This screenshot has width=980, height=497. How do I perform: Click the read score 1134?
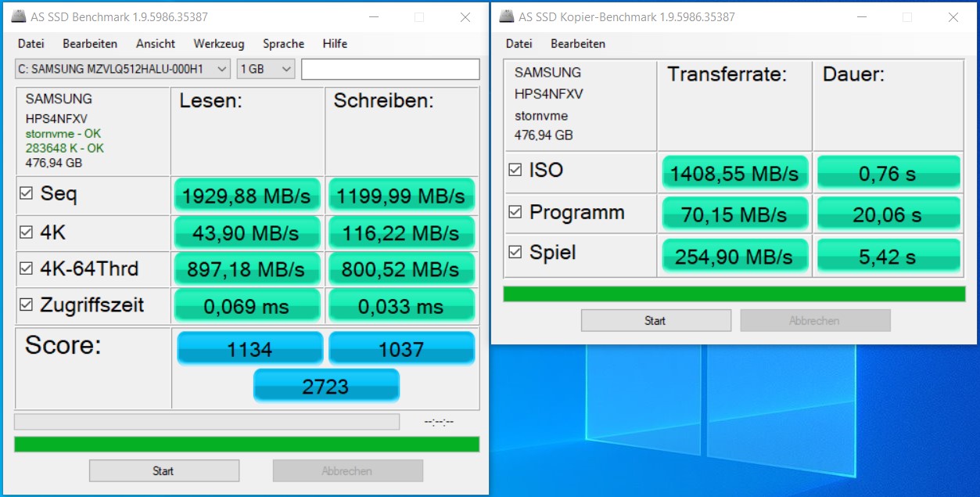[x=249, y=348]
